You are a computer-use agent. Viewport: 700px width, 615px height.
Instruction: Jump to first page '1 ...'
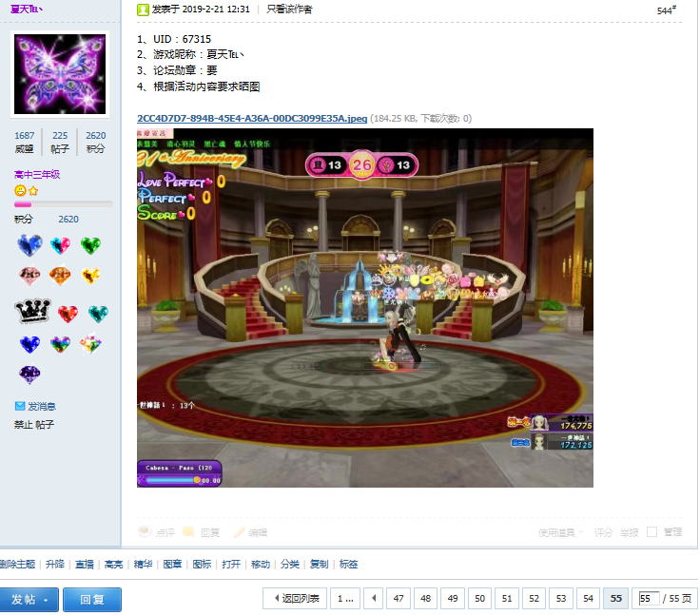click(x=345, y=599)
